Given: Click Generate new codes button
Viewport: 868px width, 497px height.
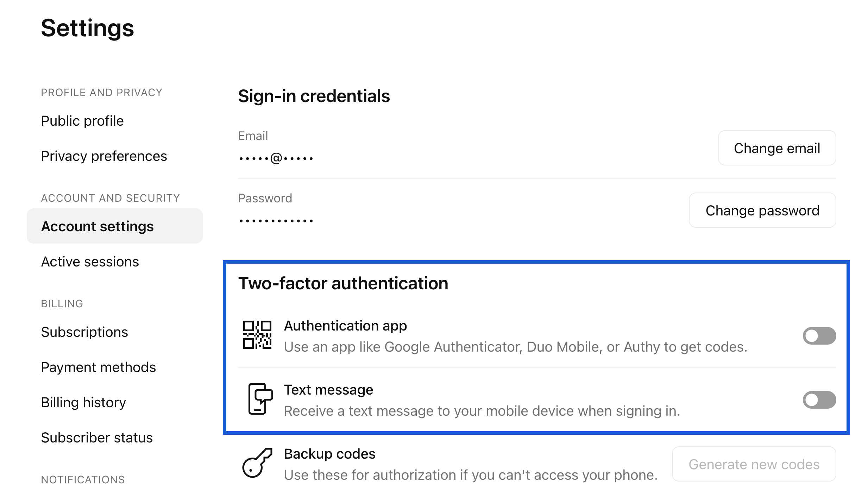Looking at the screenshot, I should pos(754,464).
